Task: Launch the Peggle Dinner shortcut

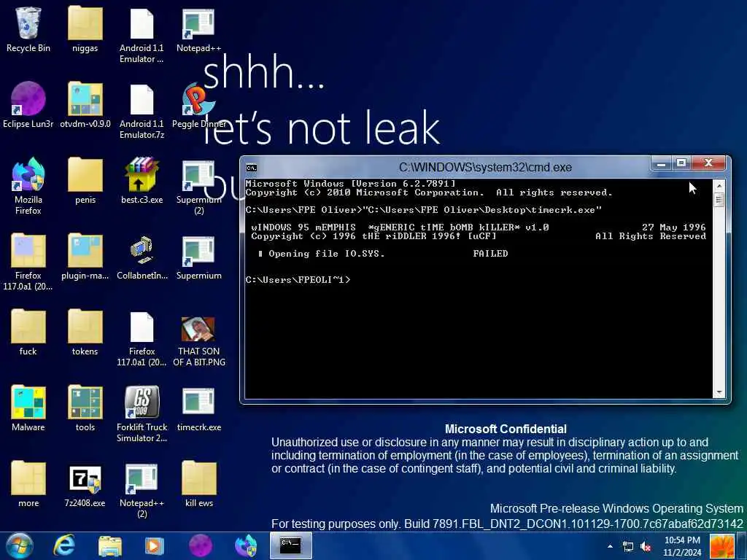Action: point(198,105)
